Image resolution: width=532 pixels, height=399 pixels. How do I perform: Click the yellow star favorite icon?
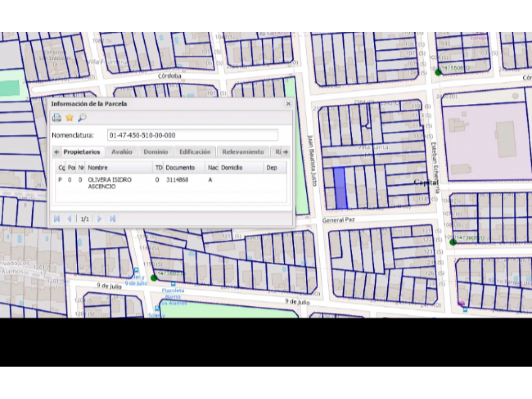click(69, 118)
